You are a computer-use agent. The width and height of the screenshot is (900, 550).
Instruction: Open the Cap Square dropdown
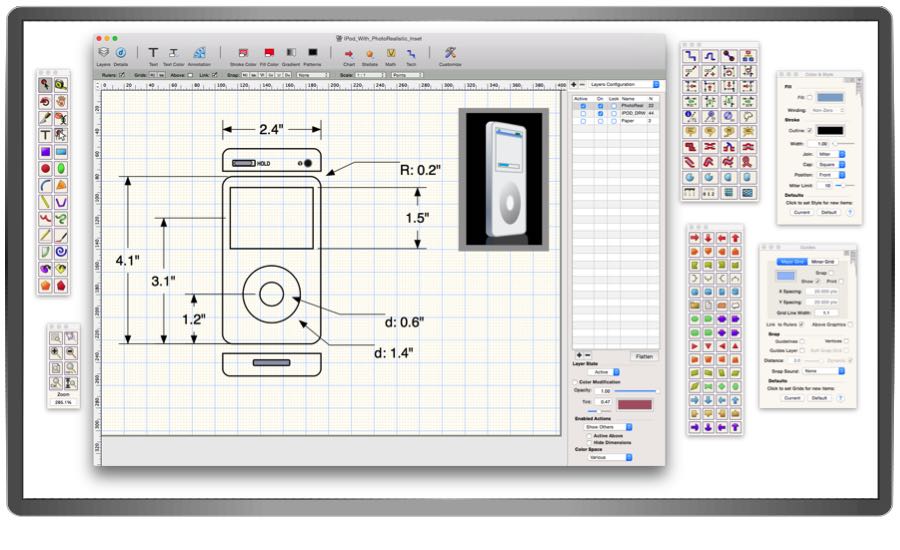[x=831, y=164]
